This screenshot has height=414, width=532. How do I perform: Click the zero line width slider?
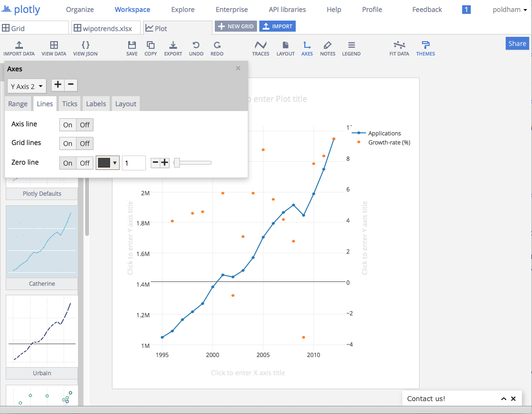point(192,163)
